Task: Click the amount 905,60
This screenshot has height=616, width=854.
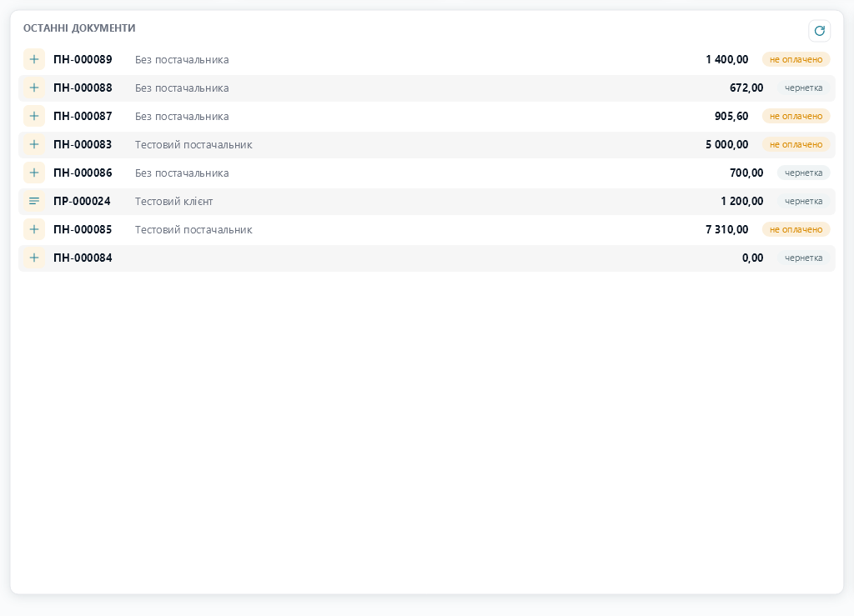Action: pyautogui.click(x=731, y=116)
